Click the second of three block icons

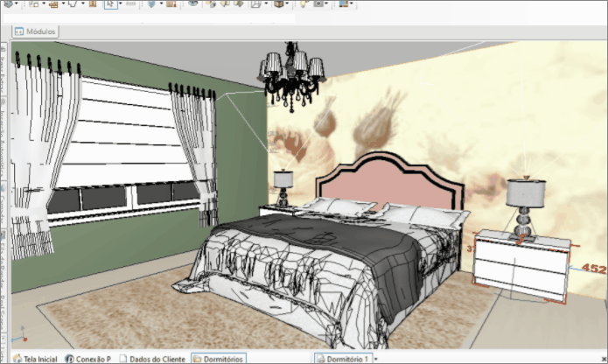point(226,3)
